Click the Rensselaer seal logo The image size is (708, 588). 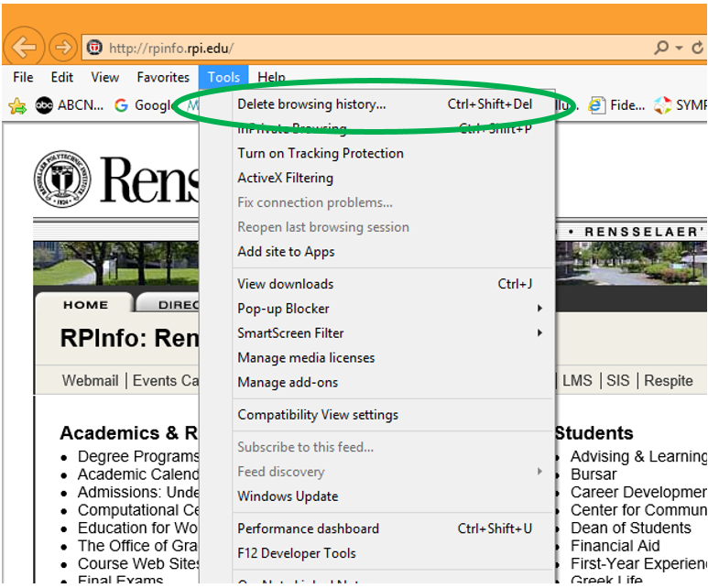pyautogui.click(x=62, y=180)
